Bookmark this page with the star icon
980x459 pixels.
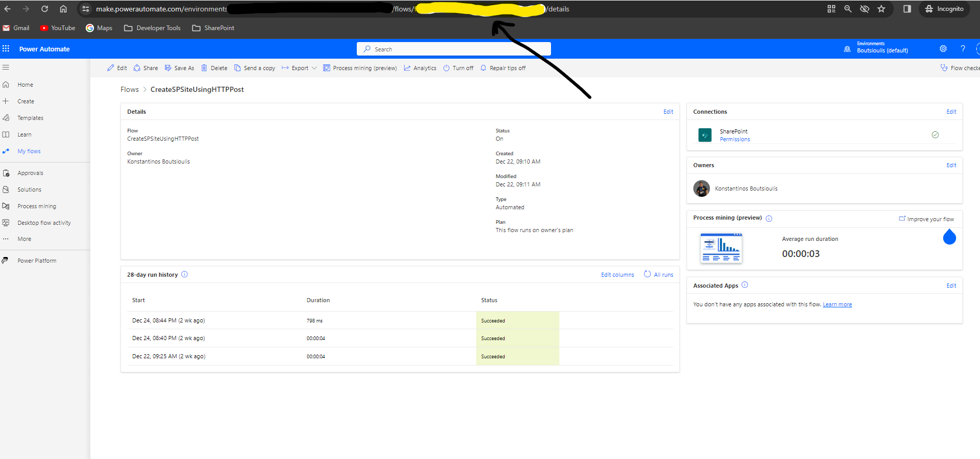point(881,9)
